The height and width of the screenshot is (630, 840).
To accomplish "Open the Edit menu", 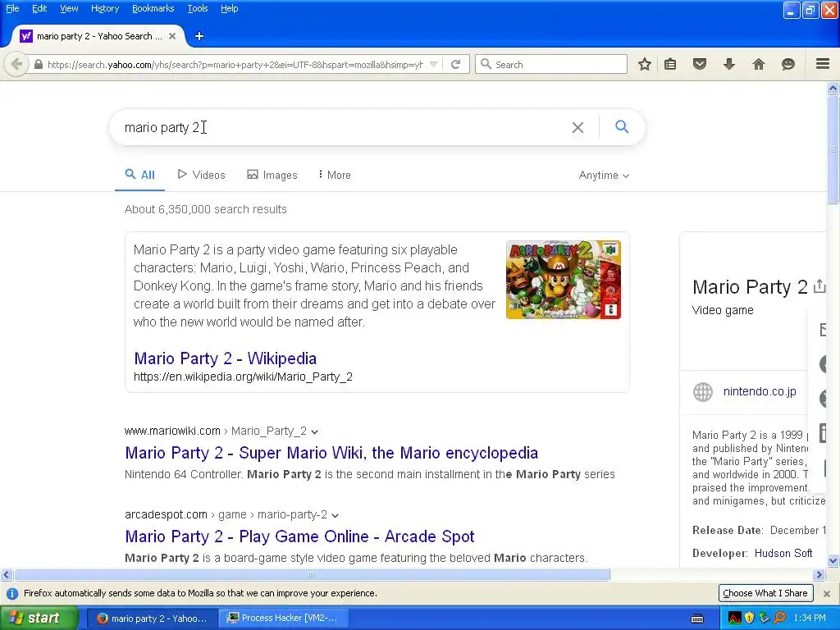I will (39, 8).
